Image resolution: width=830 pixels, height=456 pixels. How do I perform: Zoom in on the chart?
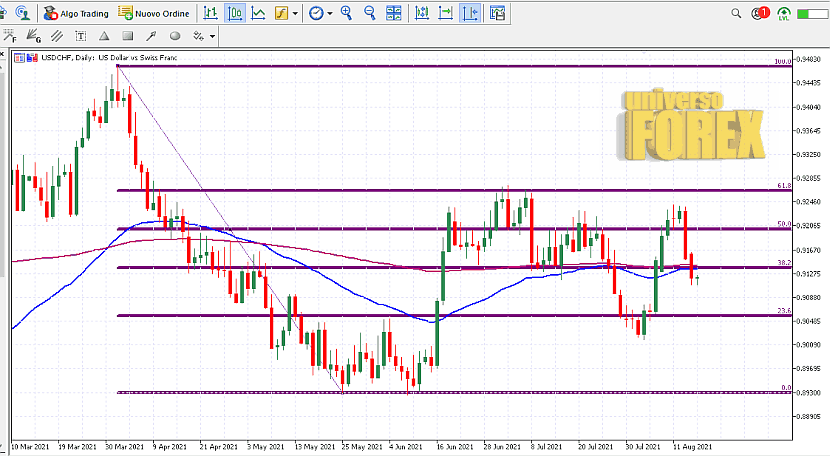346,13
